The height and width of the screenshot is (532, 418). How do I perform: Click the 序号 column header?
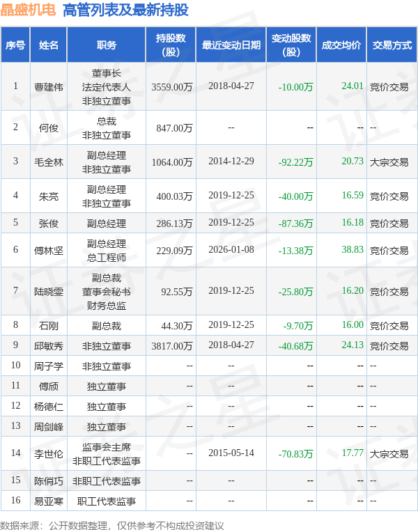(15, 45)
